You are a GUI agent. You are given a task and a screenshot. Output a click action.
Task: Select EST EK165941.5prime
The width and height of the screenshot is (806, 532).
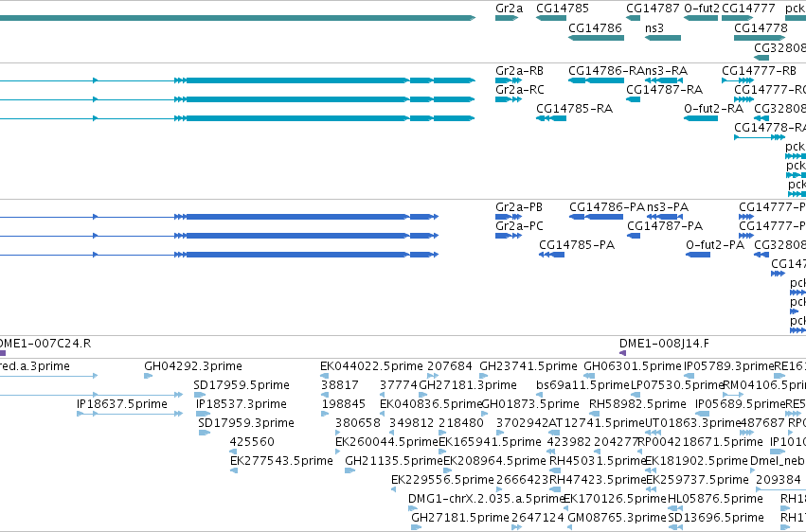(490, 443)
